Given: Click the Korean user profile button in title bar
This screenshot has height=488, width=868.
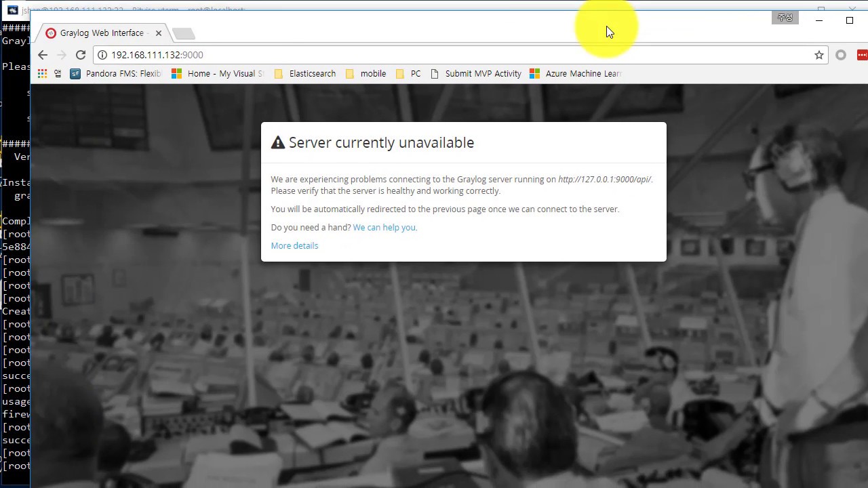Looking at the screenshot, I should coord(785,18).
